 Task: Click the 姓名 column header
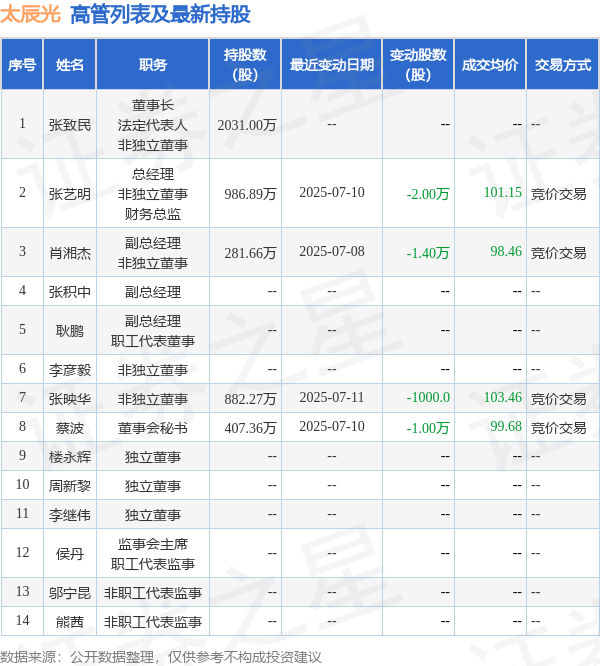click(70, 65)
